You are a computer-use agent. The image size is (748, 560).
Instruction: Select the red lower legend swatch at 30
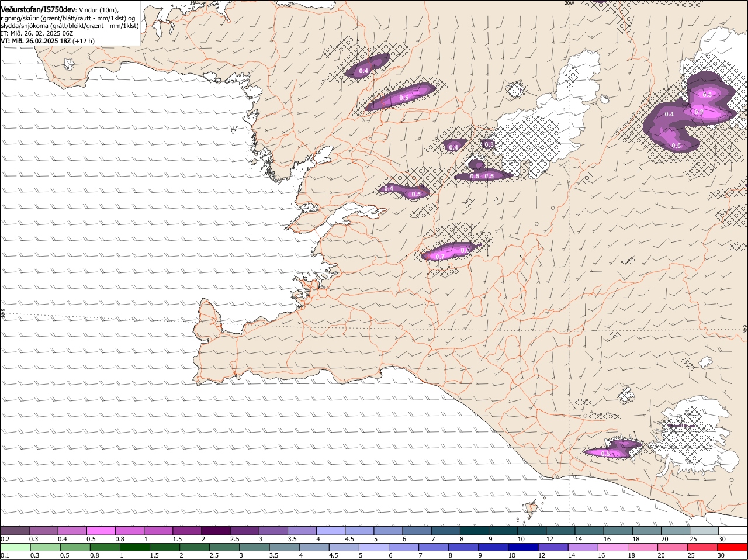pyautogui.click(x=732, y=547)
